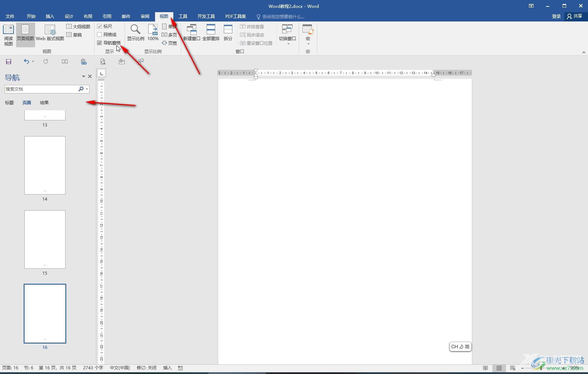The height and width of the screenshot is (374, 588).
Task: Open the Design (设计) tab
Action: (x=69, y=16)
